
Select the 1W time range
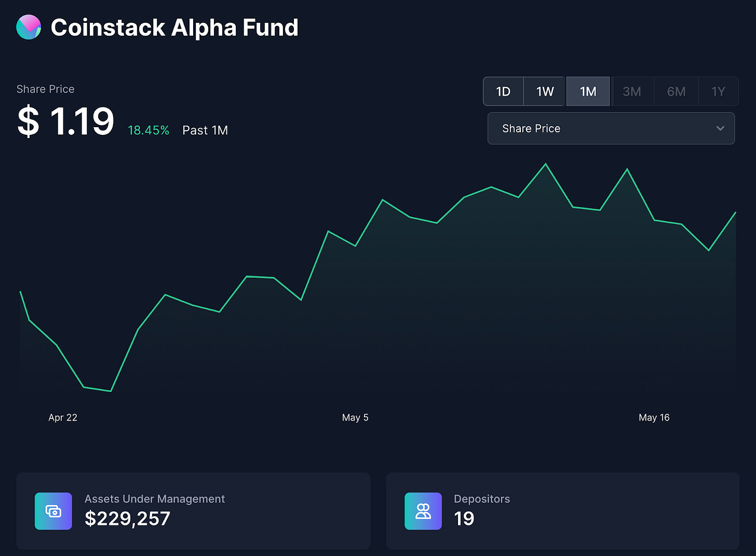tap(545, 91)
